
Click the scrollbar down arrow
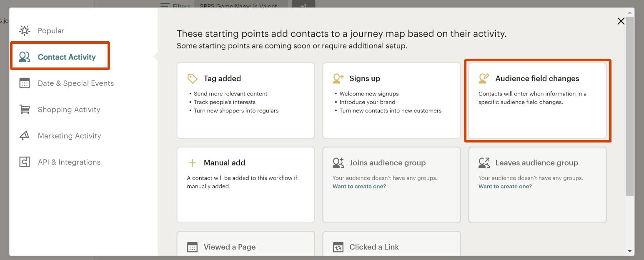click(x=630, y=251)
